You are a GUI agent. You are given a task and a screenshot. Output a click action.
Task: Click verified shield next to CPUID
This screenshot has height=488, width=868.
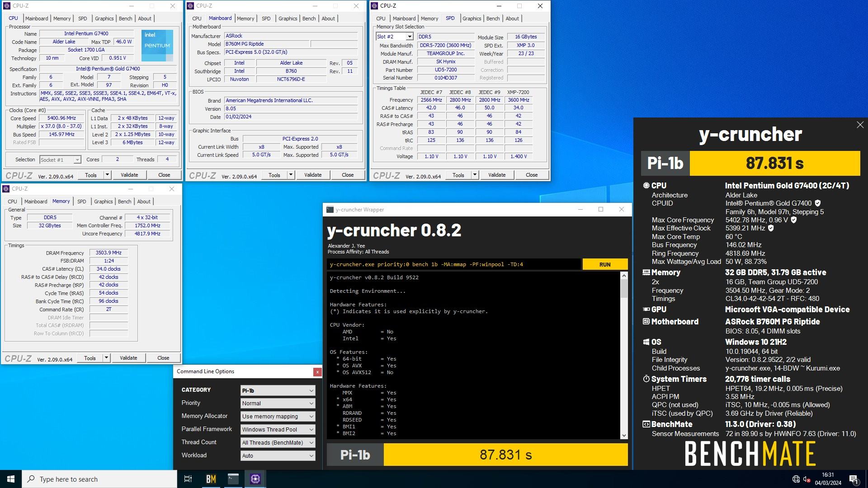point(817,203)
